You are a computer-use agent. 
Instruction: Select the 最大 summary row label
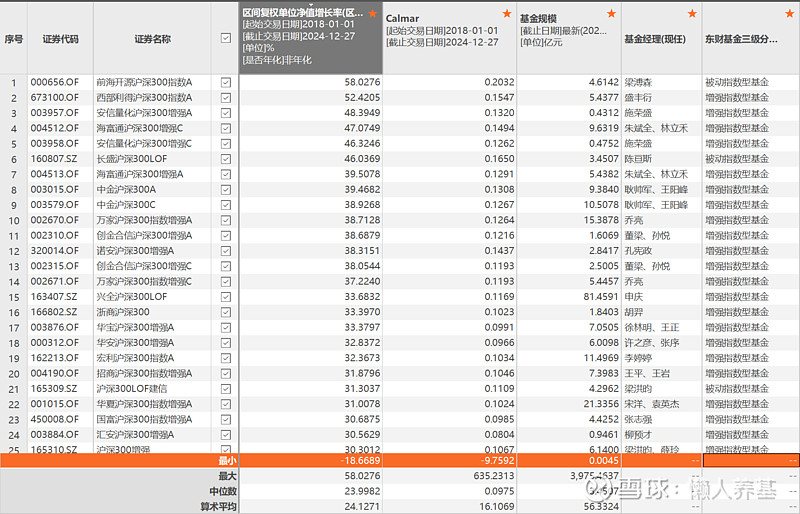(x=228, y=476)
